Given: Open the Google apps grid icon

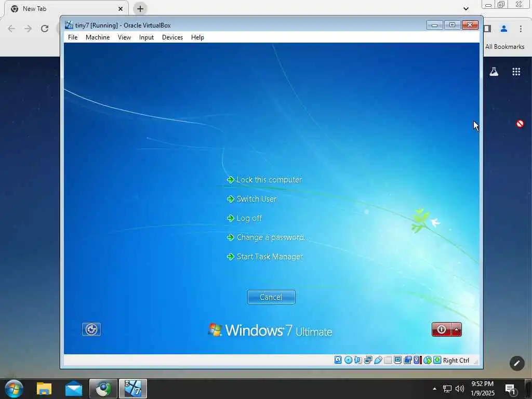Looking at the screenshot, I should [516, 72].
